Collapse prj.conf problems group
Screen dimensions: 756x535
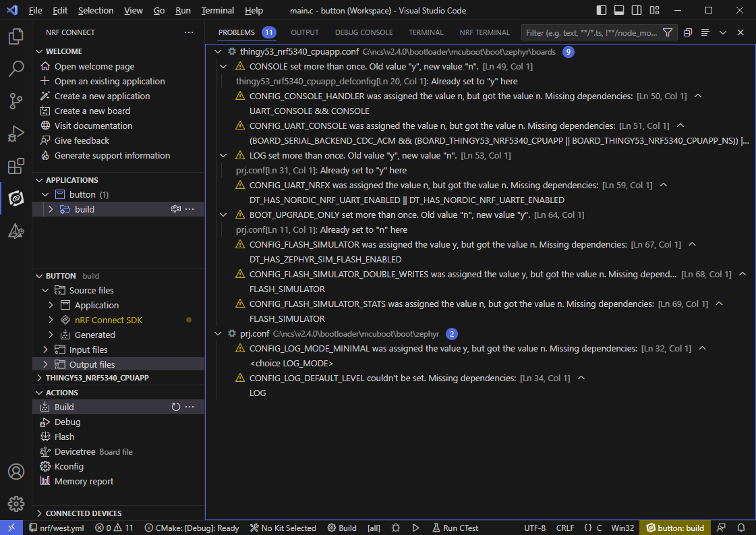click(x=218, y=334)
